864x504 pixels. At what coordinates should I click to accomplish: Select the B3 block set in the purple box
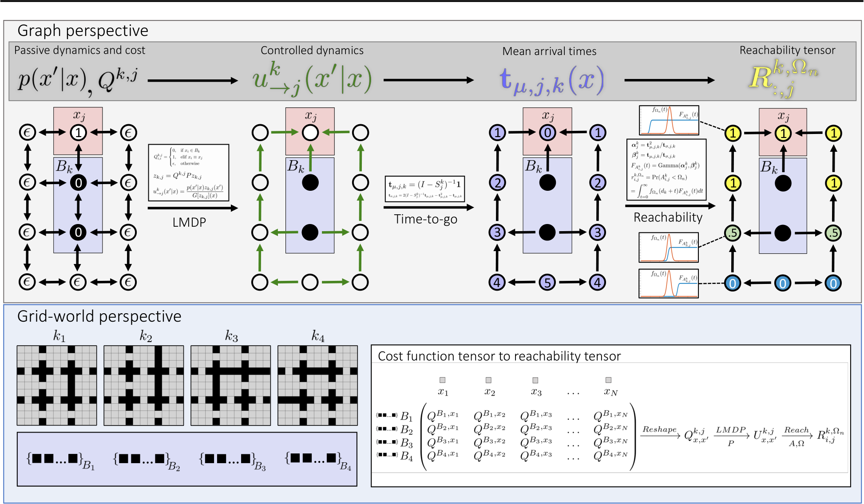(x=233, y=460)
